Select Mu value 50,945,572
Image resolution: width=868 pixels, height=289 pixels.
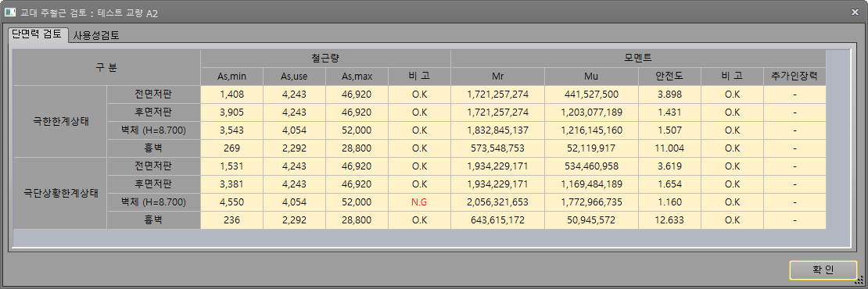tap(591, 220)
